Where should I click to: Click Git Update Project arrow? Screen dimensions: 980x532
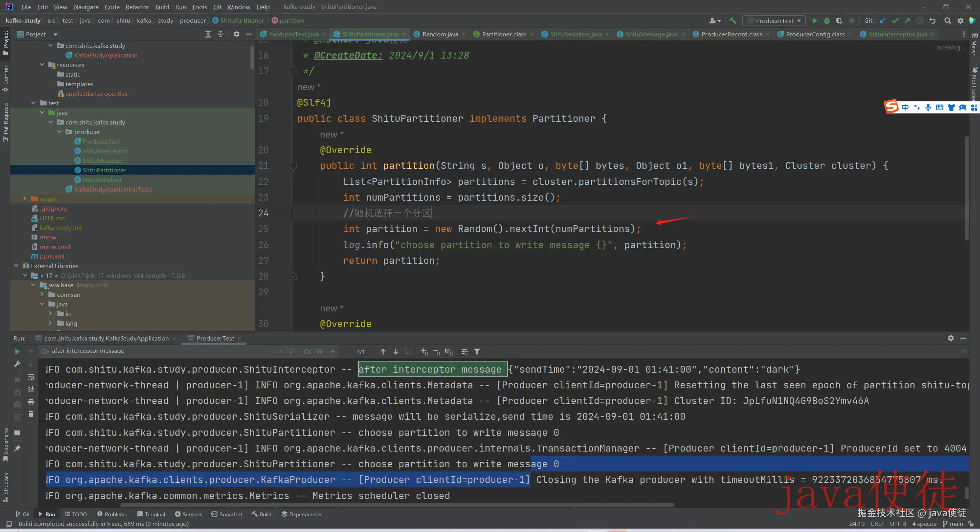(x=882, y=21)
